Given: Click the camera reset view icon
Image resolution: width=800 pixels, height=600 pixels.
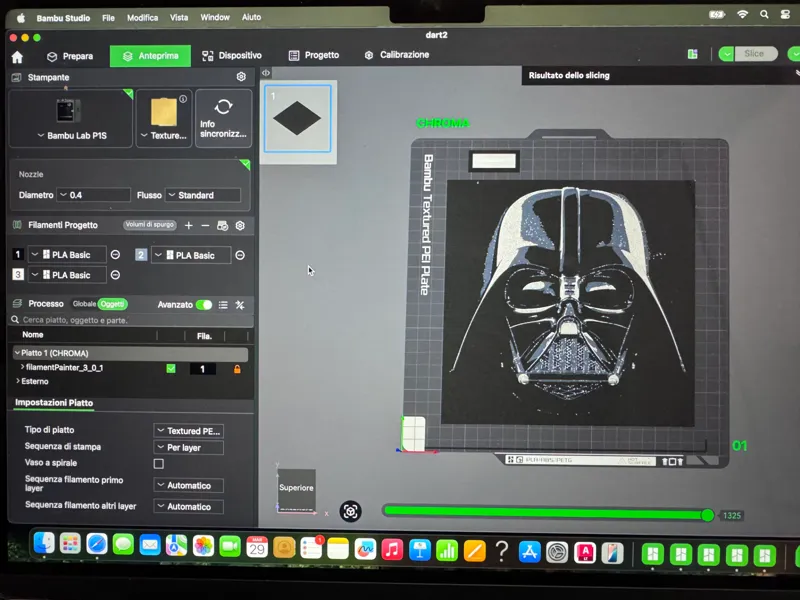Looking at the screenshot, I should 351,511.
